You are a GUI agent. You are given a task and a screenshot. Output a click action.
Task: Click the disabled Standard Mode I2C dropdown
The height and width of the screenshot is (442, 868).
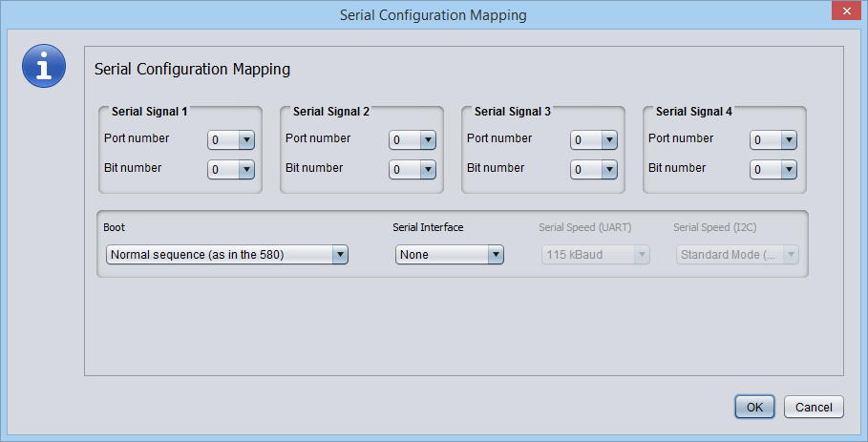pyautogui.click(x=737, y=255)
